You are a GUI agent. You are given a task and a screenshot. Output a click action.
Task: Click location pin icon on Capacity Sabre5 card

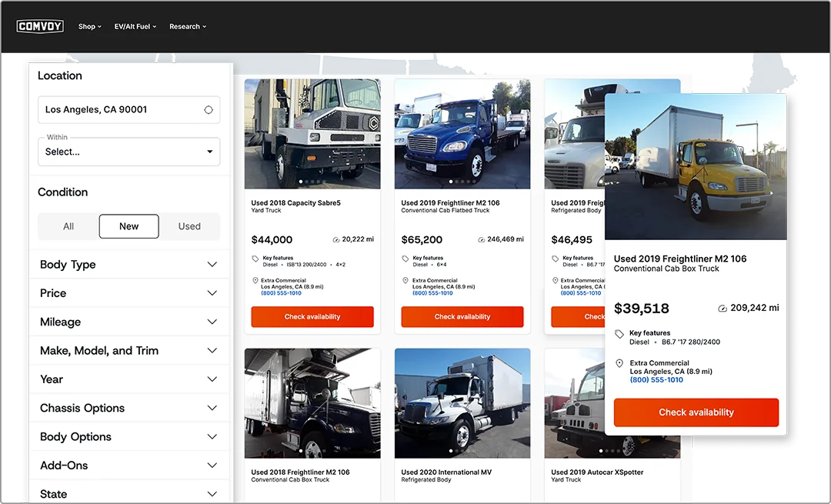255,280
